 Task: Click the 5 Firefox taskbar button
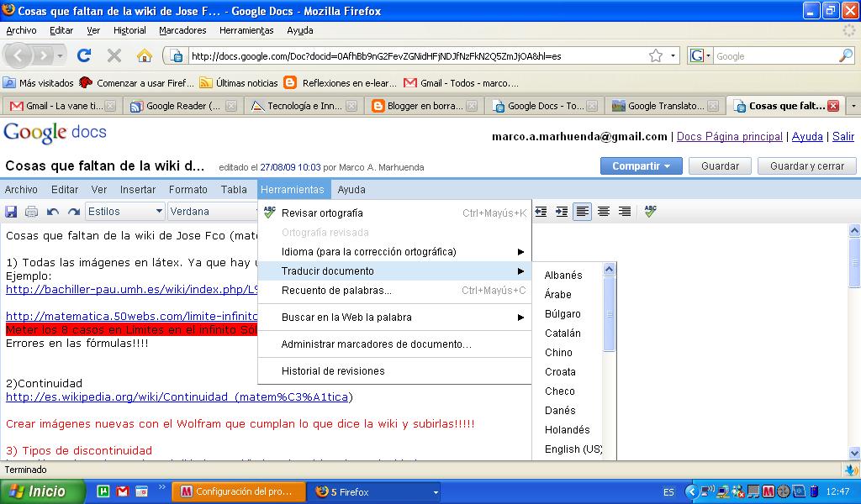[x=374, y=492]
